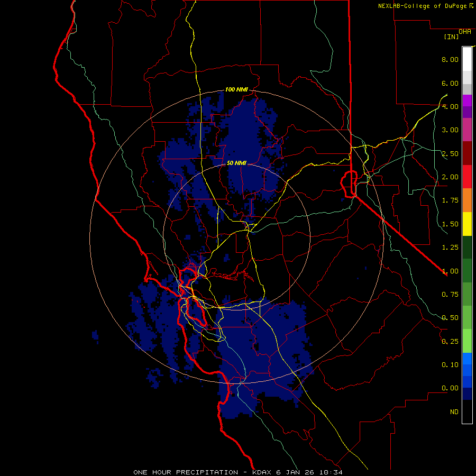Click the OHA product code label
Screen dimensions: 476x476
(465, 32)
